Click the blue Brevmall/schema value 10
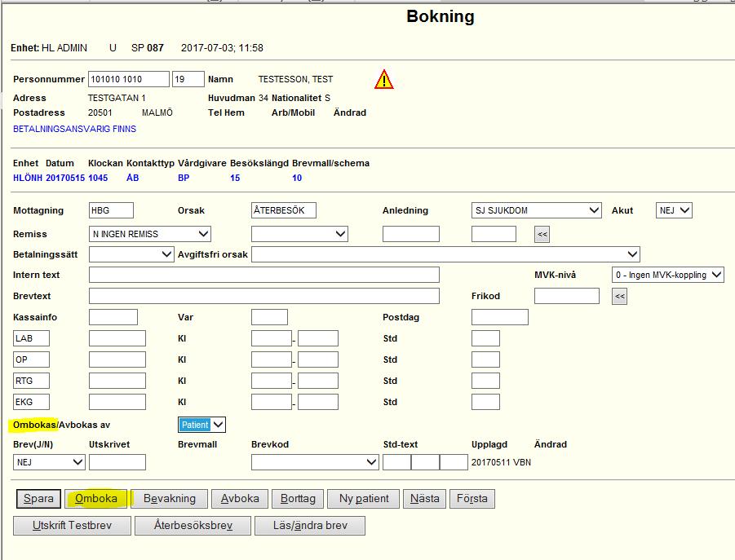Viewport: 735px width, 560px height. click(x=297, y=178)
